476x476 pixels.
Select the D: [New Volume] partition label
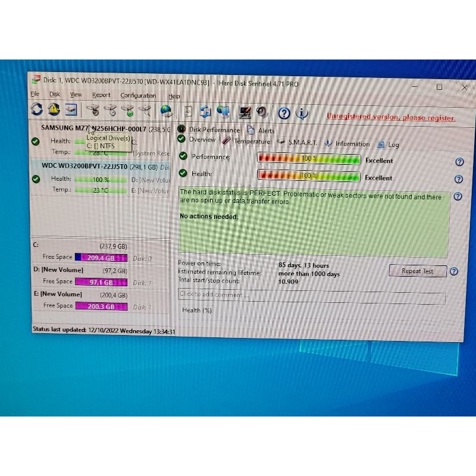58,270
